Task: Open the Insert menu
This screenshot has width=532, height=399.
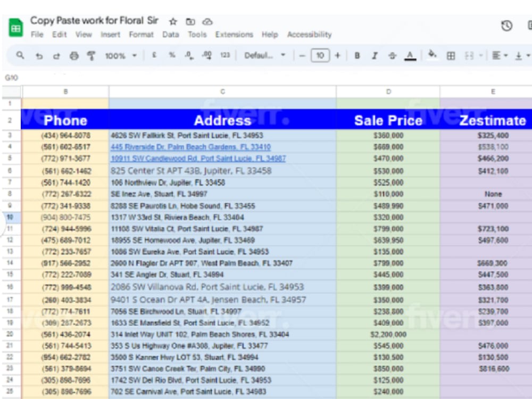Action: point(110,35)
